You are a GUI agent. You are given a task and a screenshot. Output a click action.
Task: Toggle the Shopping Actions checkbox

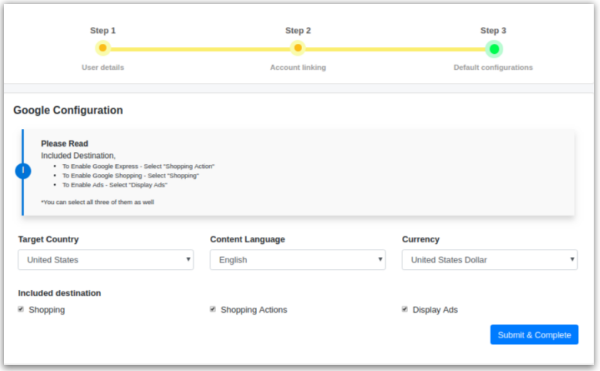click(x=213, y=309)
